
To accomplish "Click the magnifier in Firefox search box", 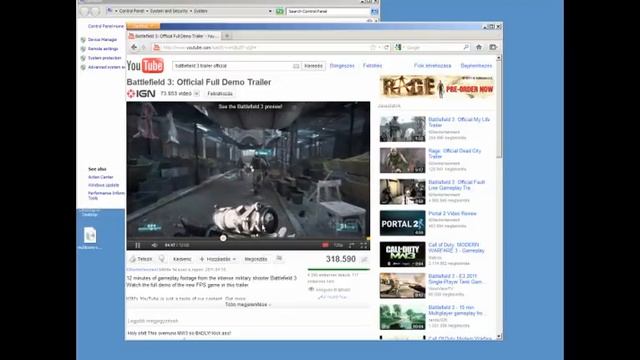I will [466, 47].
